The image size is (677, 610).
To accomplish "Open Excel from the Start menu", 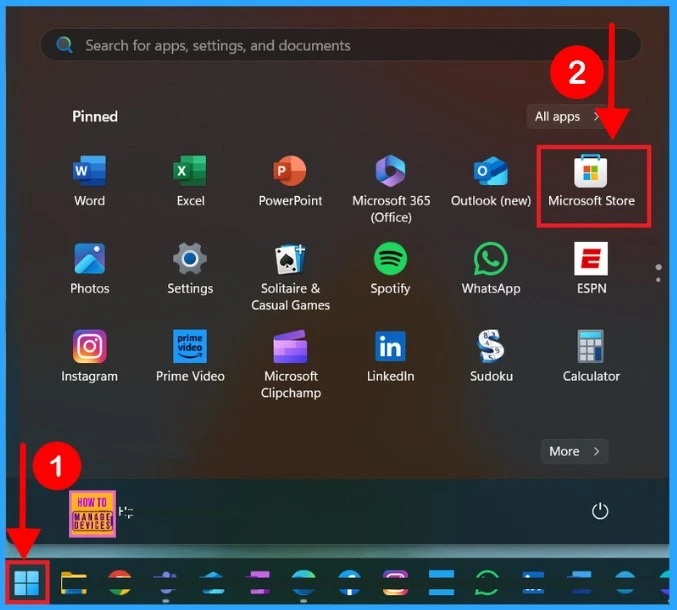I will click(x=190, y=181).
